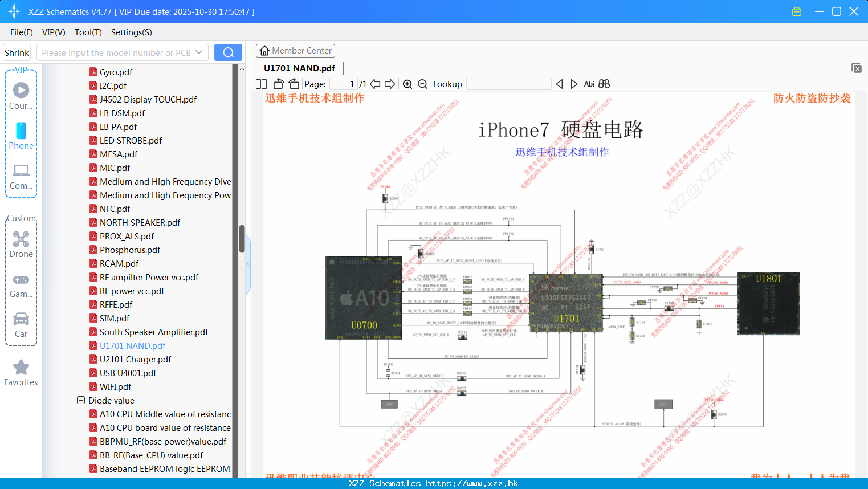This screenshot has width=868, height=489.
Task: Open RFFE.pdf
Action: [x=116, y=304]
